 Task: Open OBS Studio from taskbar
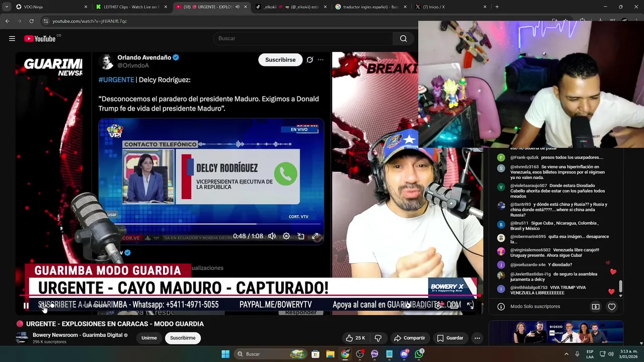coord(360,354)
